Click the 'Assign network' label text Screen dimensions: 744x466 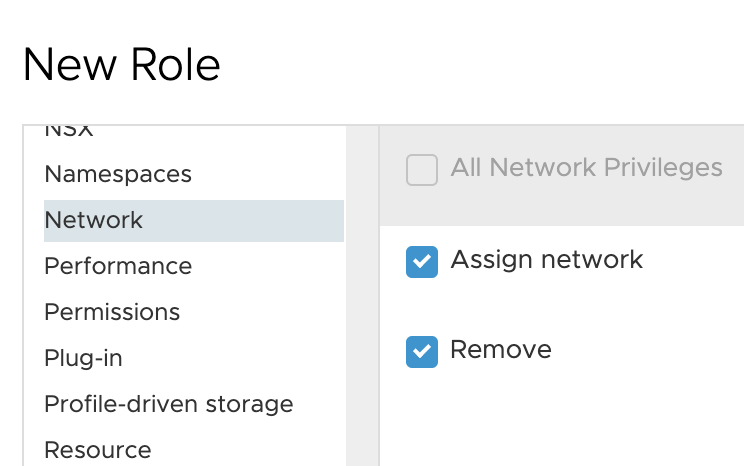point(547,260)
